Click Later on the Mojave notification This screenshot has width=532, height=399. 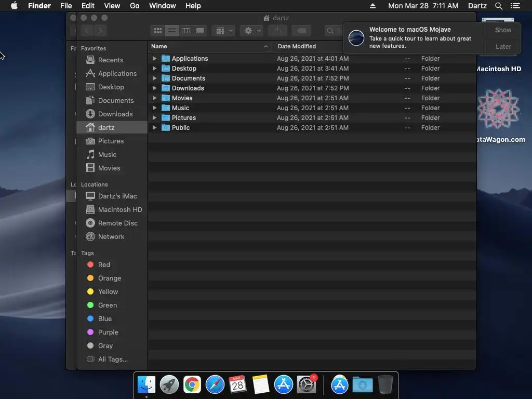pyautogui.click(x=503, y=46)
